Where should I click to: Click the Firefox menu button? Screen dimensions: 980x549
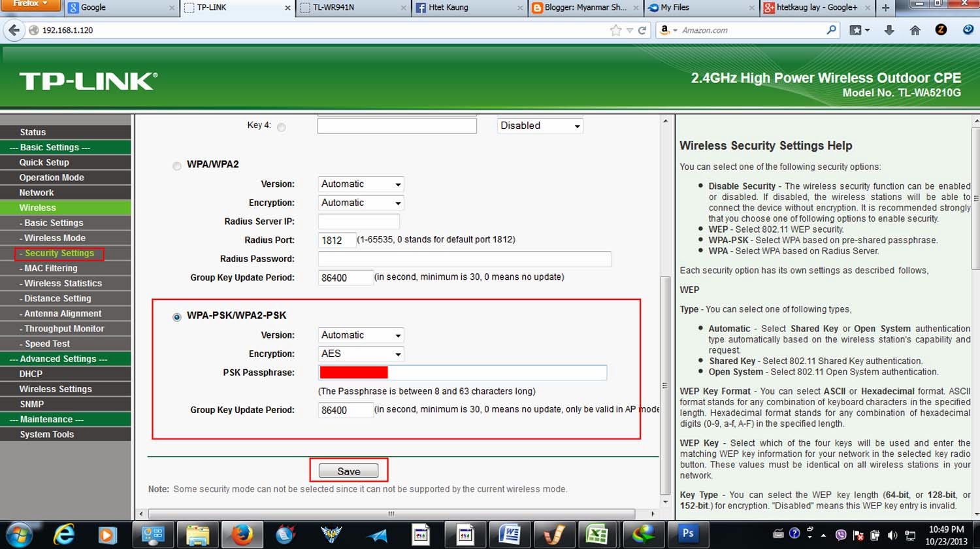(x=30, y=5)
